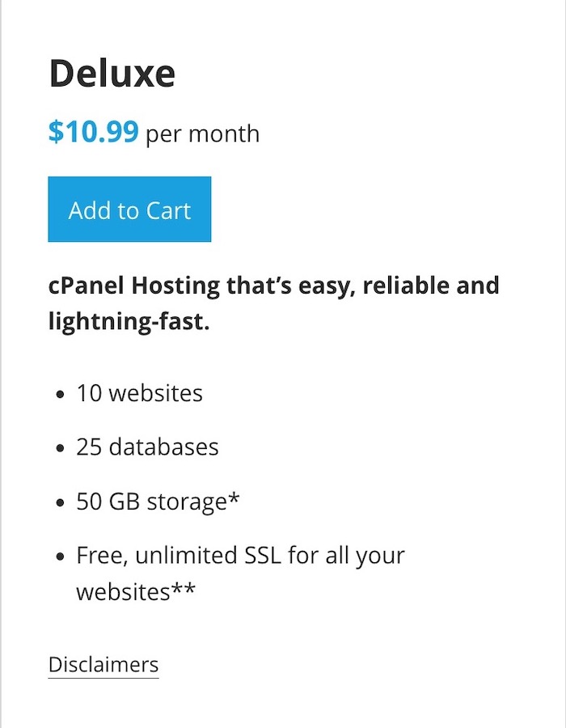This screenshot has width=566, height=728.
Task: Click the bullet beside "10 websites"
Action: point(61,395)
